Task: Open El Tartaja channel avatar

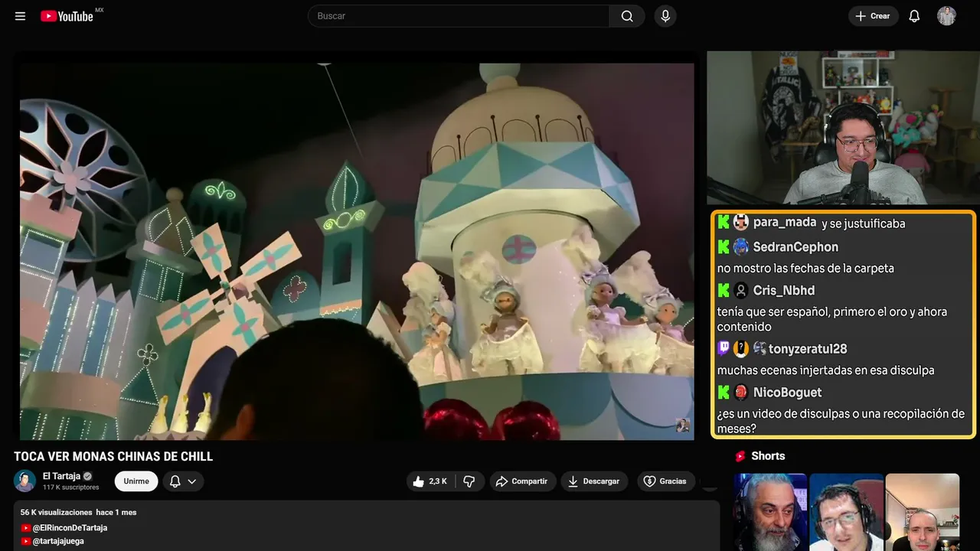Action: tap(25, 481)
